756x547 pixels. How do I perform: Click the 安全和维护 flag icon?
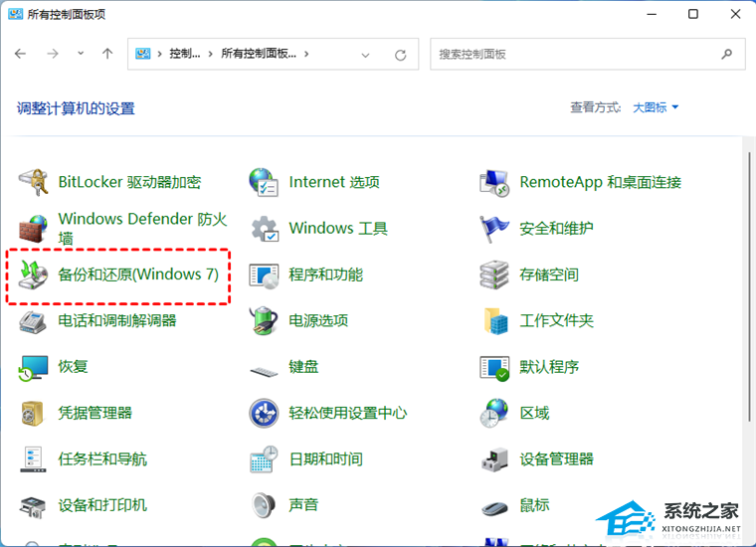494,229
